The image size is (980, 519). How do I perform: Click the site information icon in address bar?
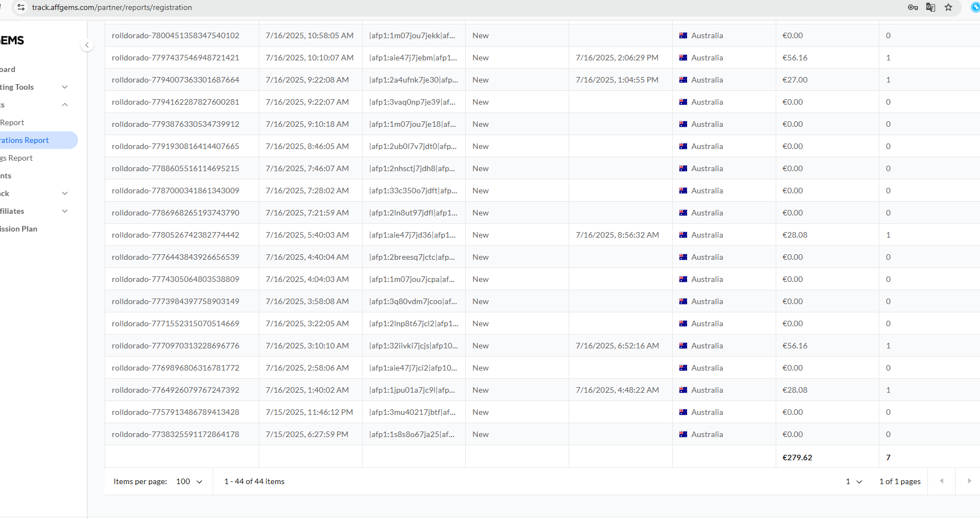[21, 7]
